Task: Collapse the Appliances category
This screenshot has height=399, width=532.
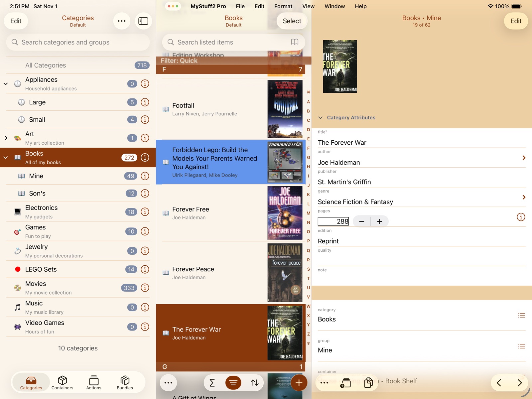Action: pyautogui.click(x=6, y=84)
